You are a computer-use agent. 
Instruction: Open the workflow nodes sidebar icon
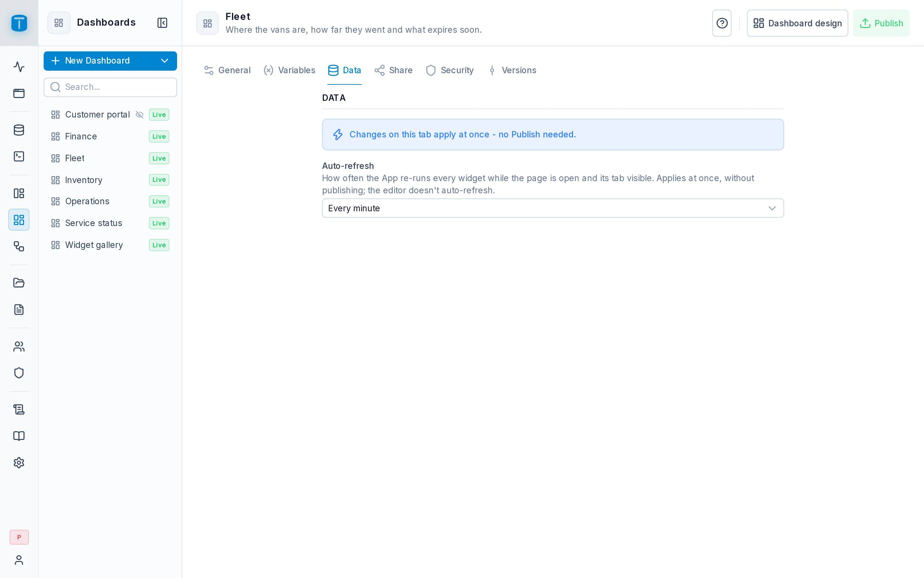(19, 246)
